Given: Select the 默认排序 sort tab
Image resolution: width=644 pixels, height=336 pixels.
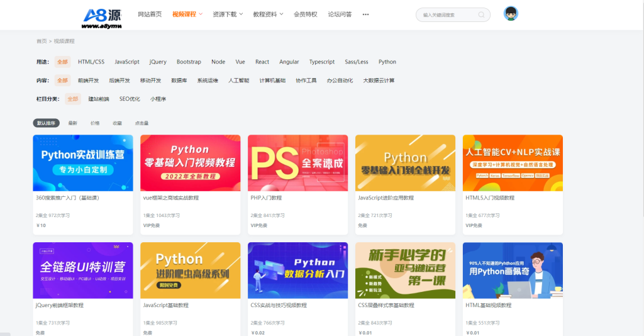Looking at the screenshot, I should (x=46, y=123).
